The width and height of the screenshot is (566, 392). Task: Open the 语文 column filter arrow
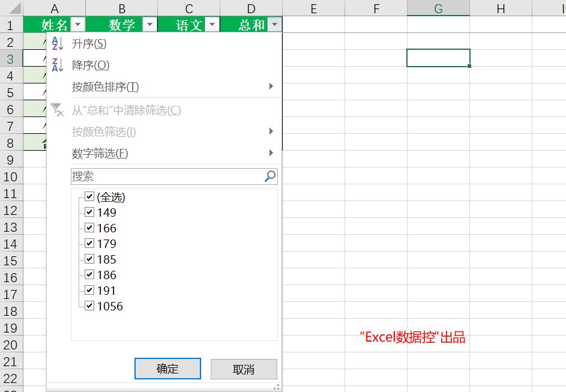coord(212,25)
